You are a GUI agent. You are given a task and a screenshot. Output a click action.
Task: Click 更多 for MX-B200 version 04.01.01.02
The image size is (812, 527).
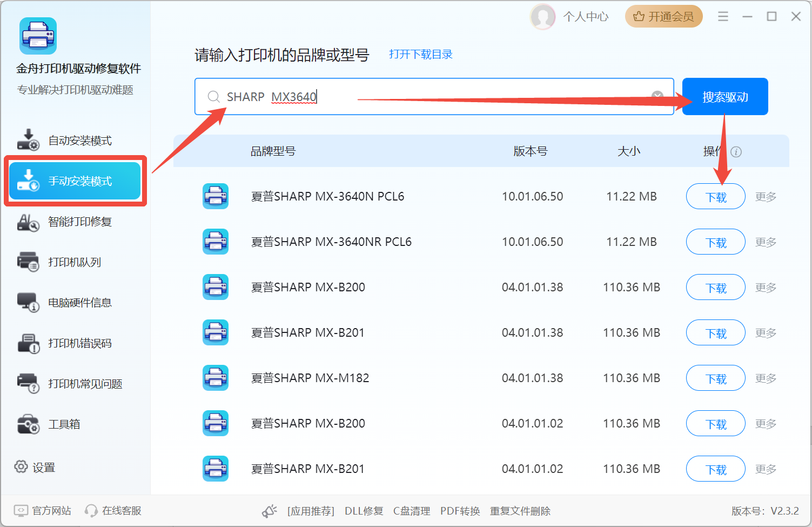(766, 424)
